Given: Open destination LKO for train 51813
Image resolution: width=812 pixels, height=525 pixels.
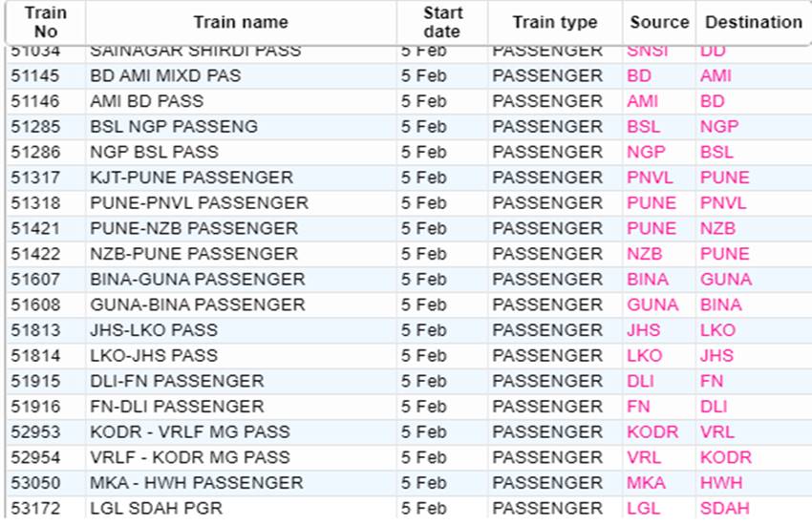Looking at the screenshot, I should [717, 330].
